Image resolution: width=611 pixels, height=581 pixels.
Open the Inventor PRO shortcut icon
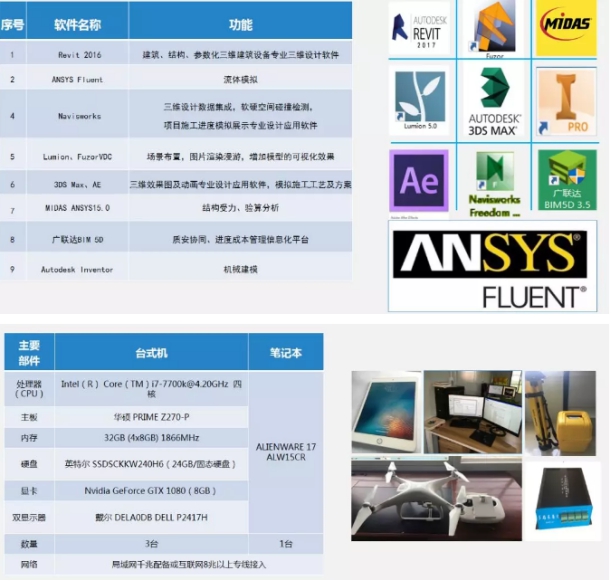click(566, 102)
